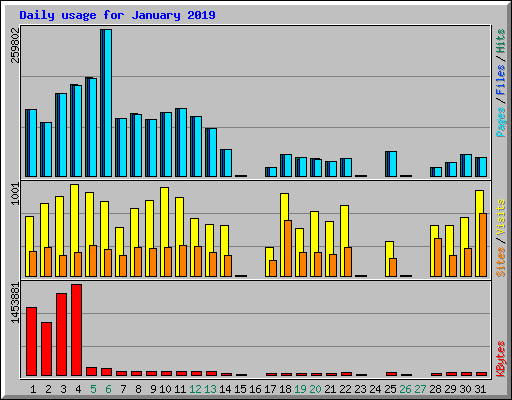Select the tallest cyan hits bar for day 6
Image resolution: width=512 pixels, height=400 pixels.
[106, 103]
